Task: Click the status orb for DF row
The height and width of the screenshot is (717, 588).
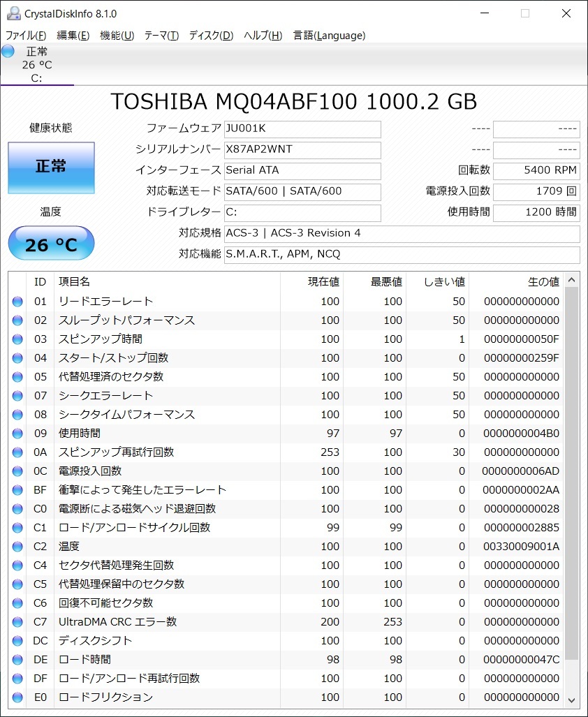Action: (17, 679)
